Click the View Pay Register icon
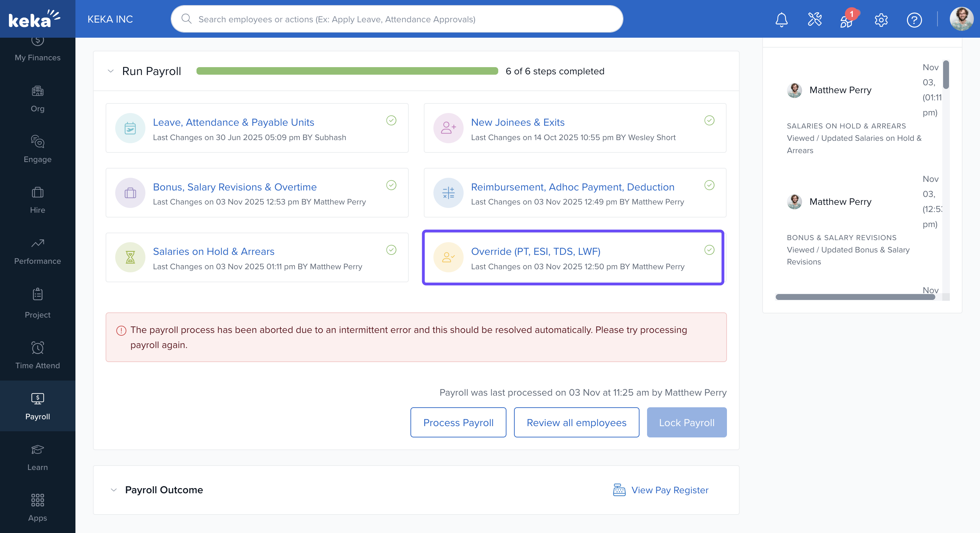Viewport: 980px width, 533px height. click(619, 490)
